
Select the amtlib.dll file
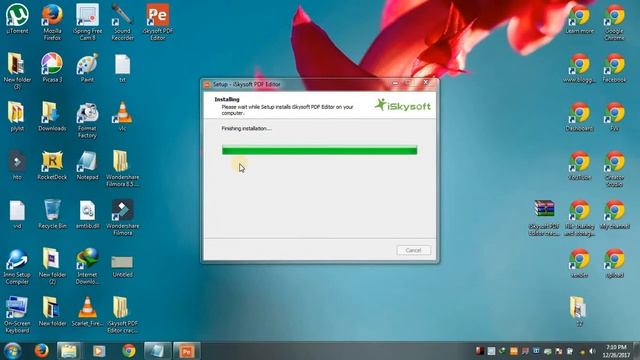click(x=87, y=214)
